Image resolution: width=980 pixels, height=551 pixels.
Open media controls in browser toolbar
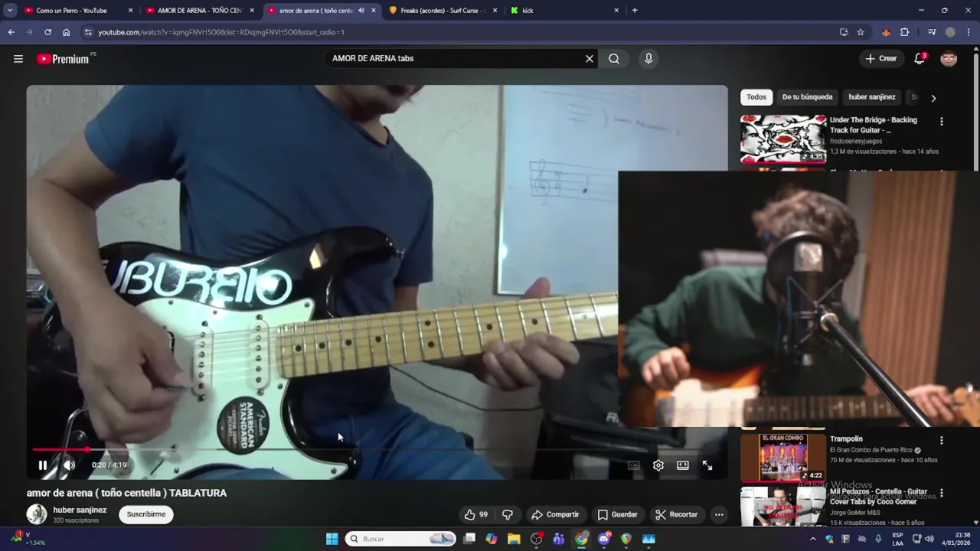pyautogui.click(x=932, y=32)
